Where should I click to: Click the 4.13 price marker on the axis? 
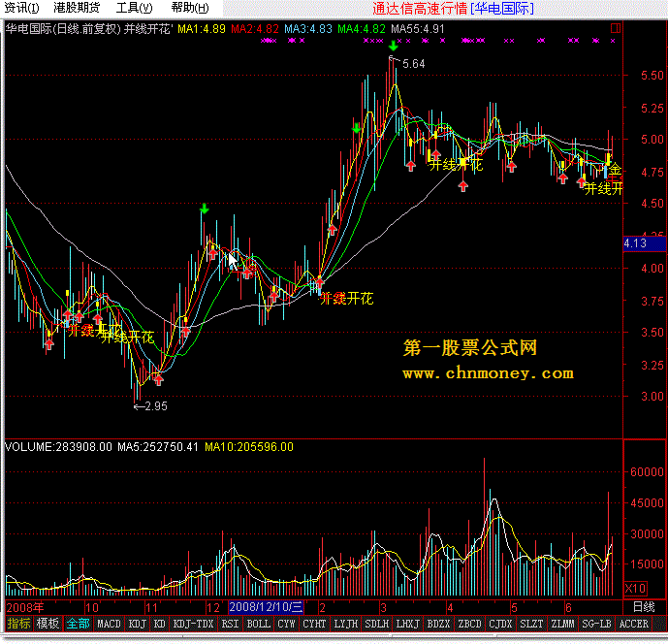click(x=644, y=243)
